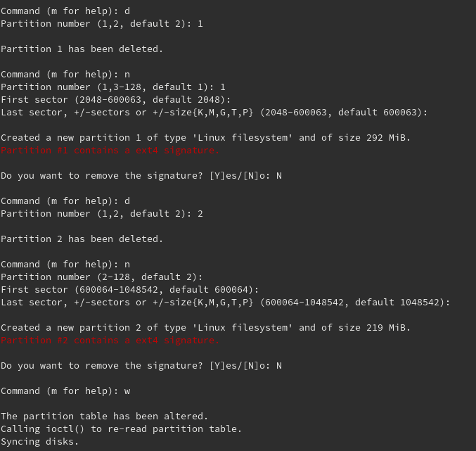Click the 'Syncing disks.' line
This screenshot has width=476, height=451.
[39, 442]
